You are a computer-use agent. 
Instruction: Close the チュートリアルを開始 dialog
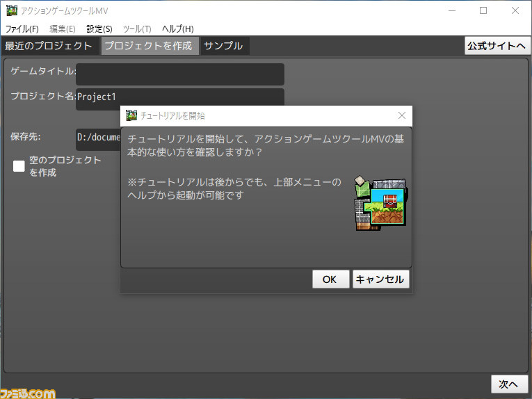point(402,115)
